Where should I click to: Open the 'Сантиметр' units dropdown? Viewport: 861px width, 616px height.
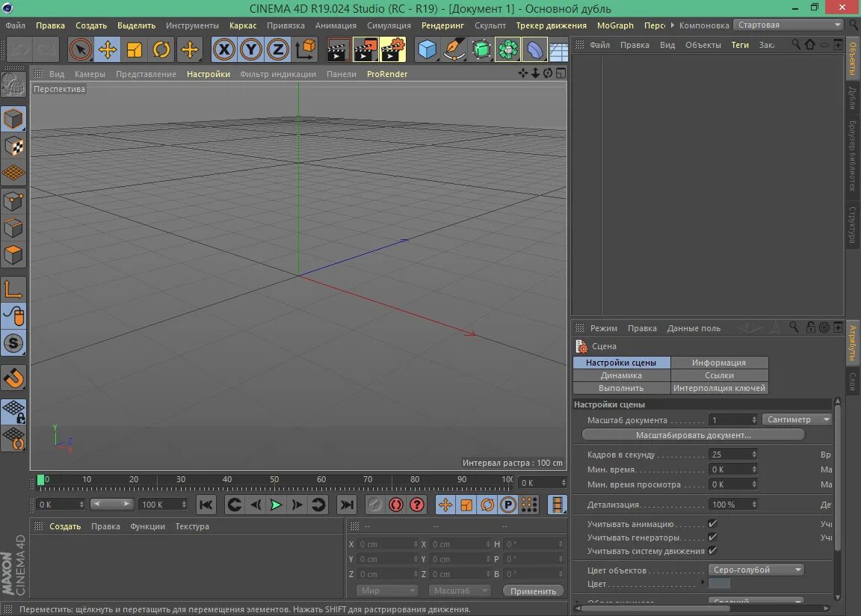(x=797, y=419)
